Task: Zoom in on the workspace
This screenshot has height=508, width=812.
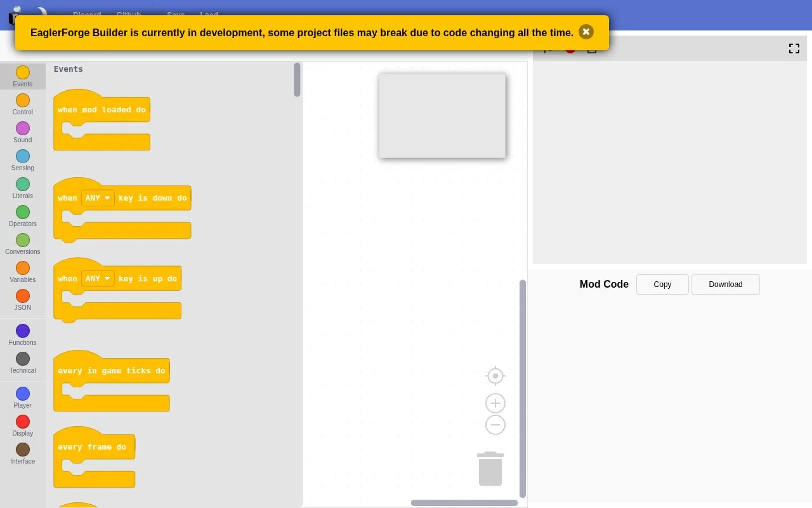Action: 495,403
